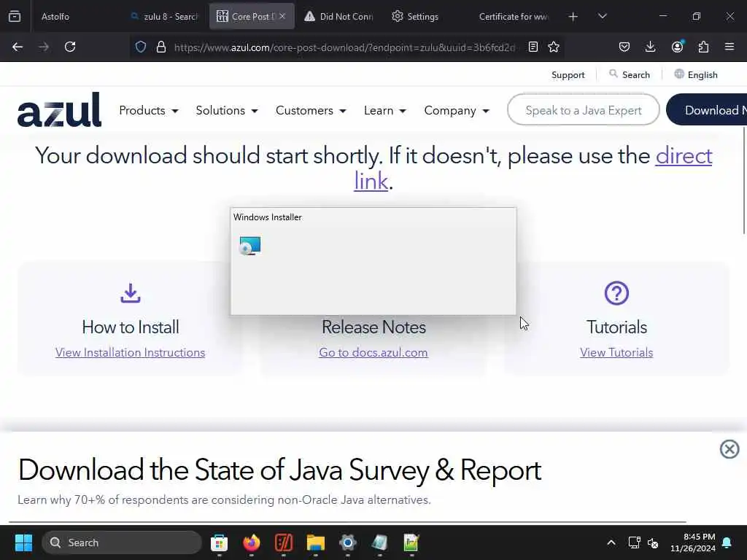Open a new browser tab

pyautogui.click(x=573, y=17)
